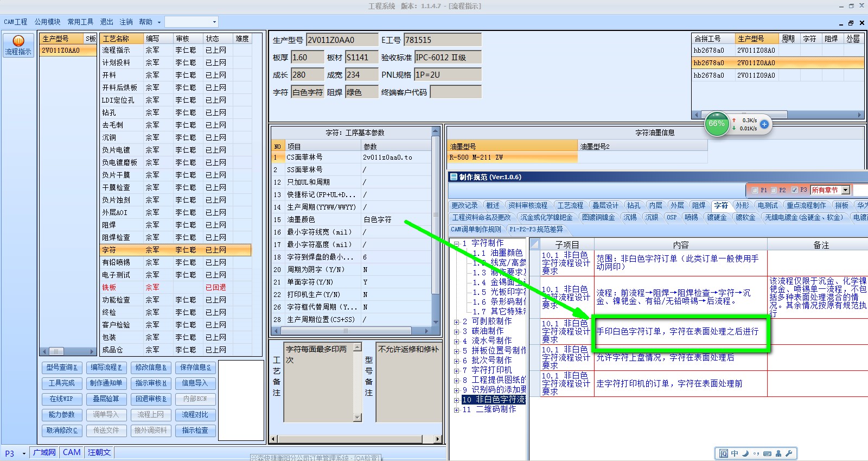This screenshot has width=868, height=461.
Task: Click the 保存信息 button
Action: [x=195, y=368]
